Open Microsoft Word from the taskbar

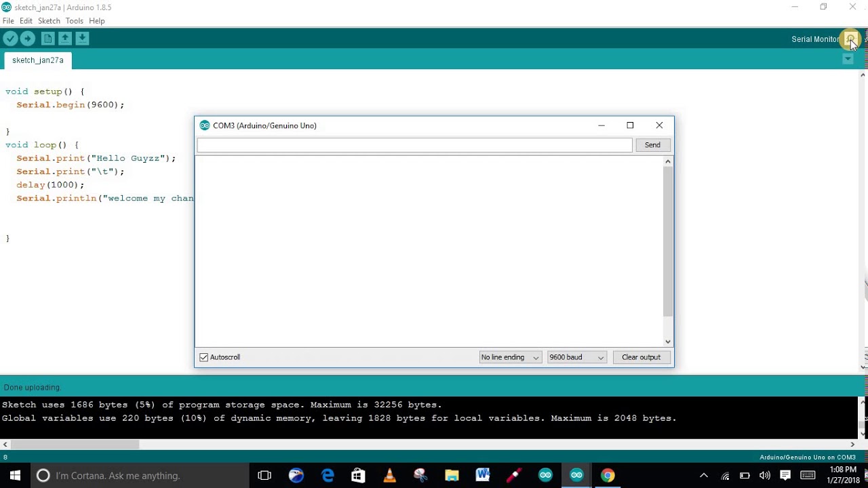click(483, 475)
